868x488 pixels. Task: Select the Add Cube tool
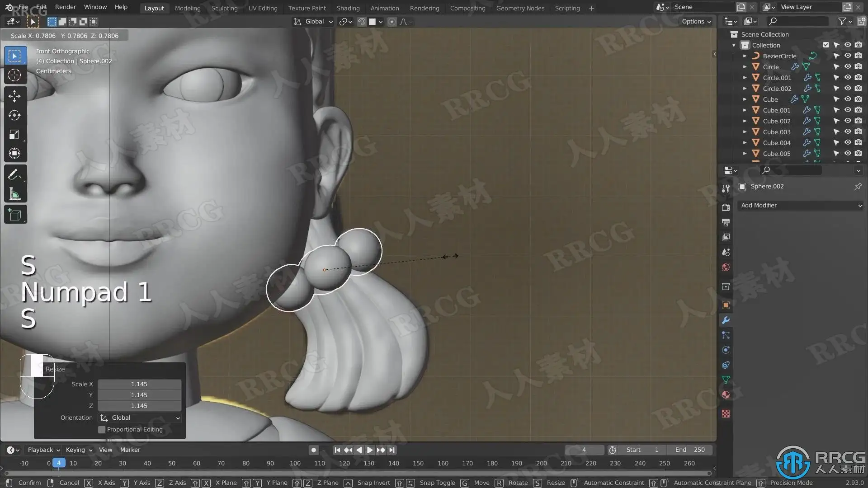click(x=14, y=215)
